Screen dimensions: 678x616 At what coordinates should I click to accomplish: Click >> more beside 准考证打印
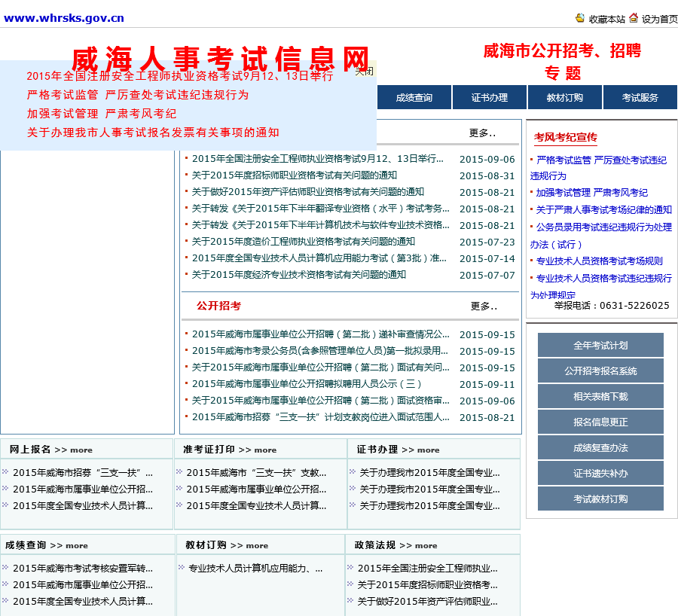point(258,450)
